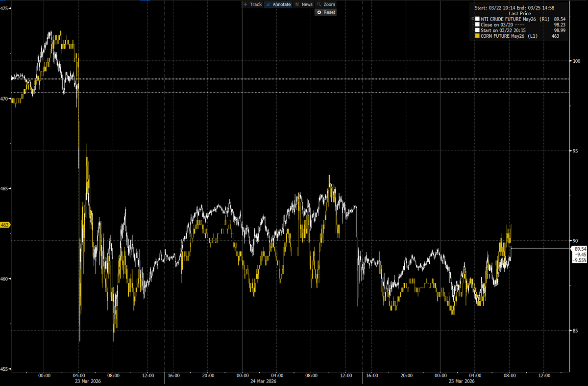This screenshot has width=588, height=386.
Task: Click the 455 left axis label
Action: 5,369
